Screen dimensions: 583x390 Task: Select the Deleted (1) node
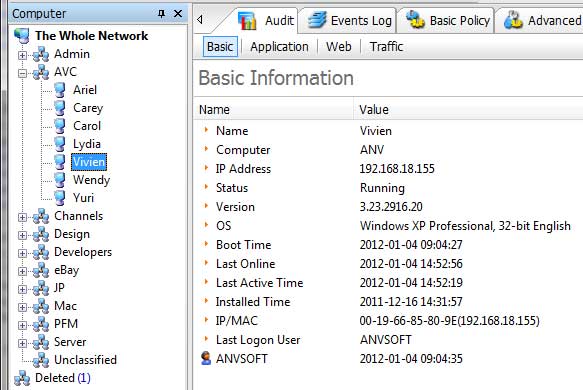point(63,378)
